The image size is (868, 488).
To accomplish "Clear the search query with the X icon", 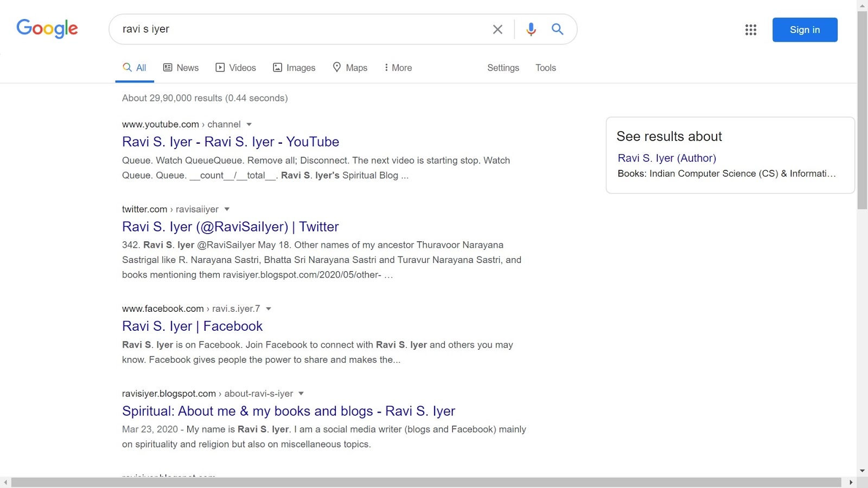I will pyautogui.click(x=497, y=29).
